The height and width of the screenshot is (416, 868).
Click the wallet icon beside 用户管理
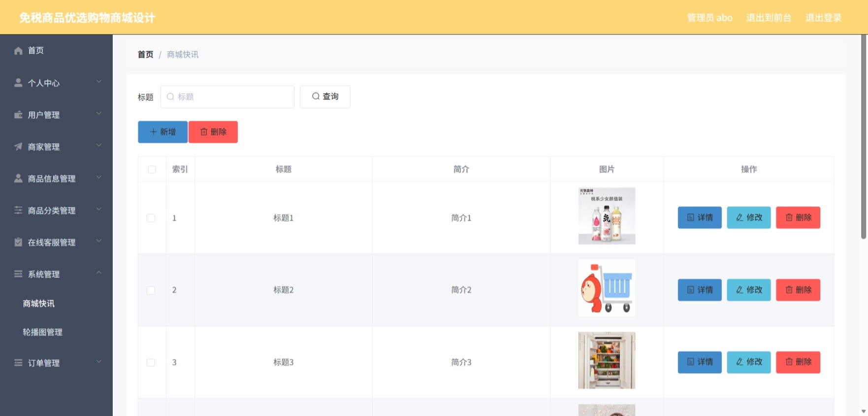18,115
